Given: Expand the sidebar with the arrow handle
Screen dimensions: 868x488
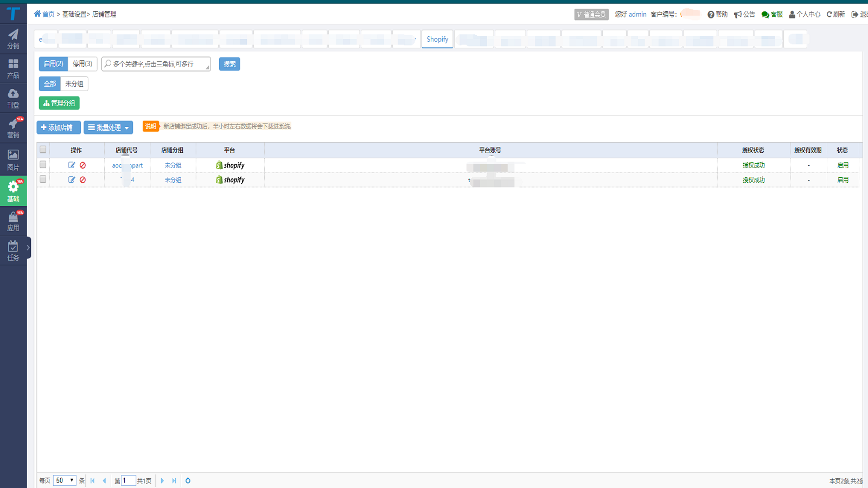Looking at the screenshot, I should pos(28,248).
